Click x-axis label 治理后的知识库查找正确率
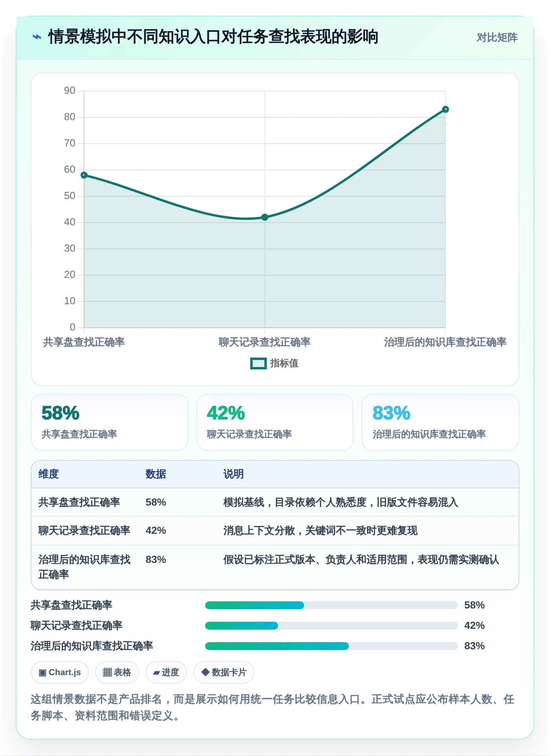The width and height of the screenshot is (550, 756). pyautogui.click(x=445, y=342)
